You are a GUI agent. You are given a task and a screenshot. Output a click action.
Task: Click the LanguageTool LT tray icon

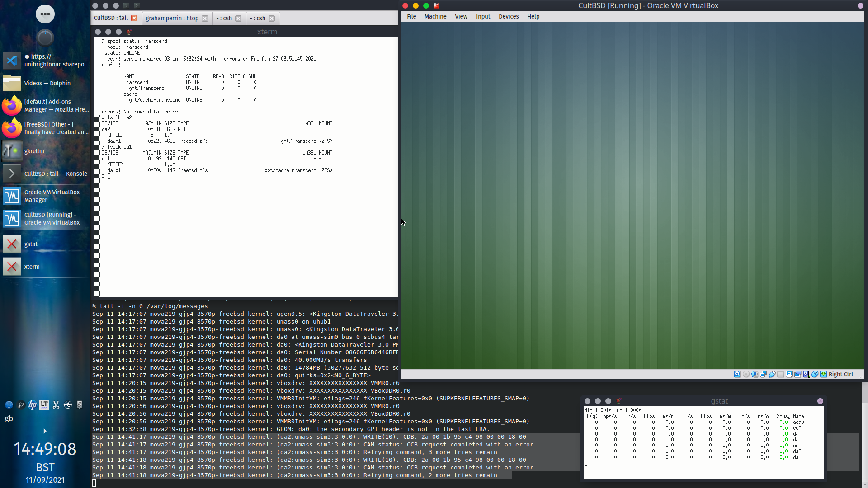(44, 405)
